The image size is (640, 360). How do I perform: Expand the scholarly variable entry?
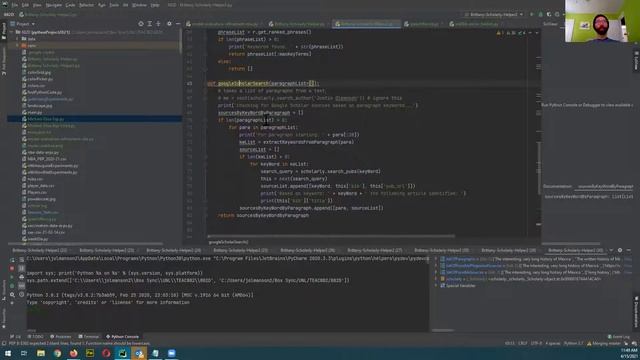click(x=436, y=279)
